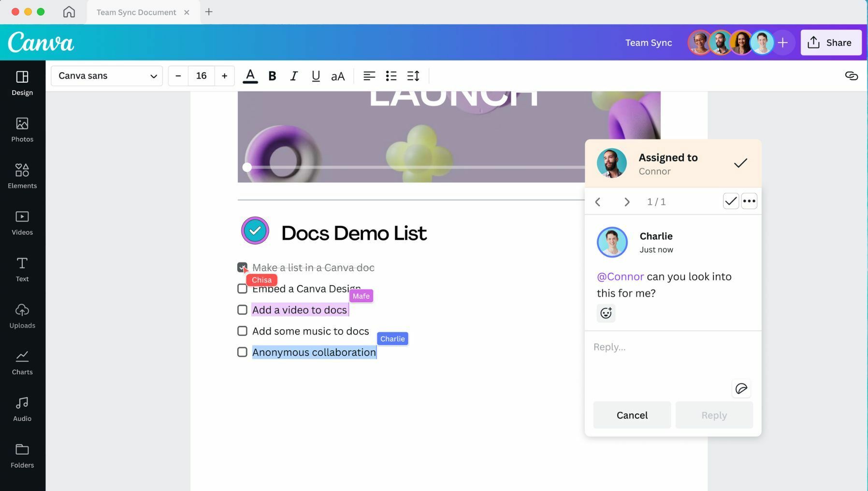Open the Canva sans font dropdown
The image size is (868, 491).
tap(106, 76)
